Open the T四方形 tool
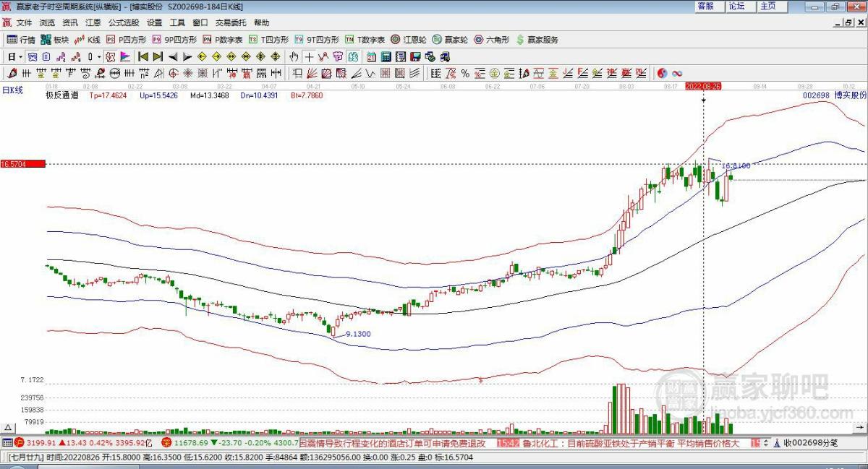 [268, 40]
